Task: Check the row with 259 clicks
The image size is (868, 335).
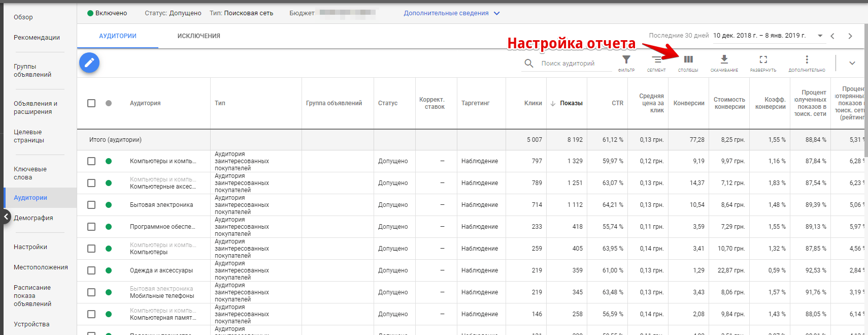Action: pos(91,249)
